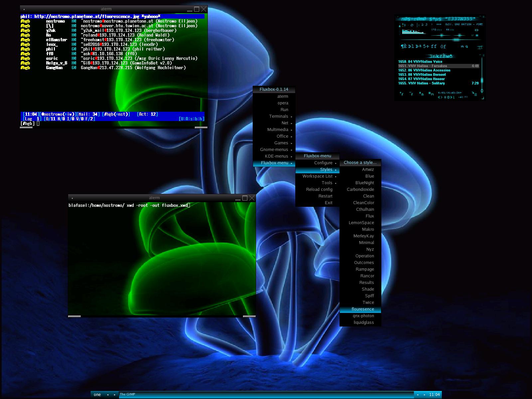Click the '#m' misc options icon in playlist

tap(431, 94)
